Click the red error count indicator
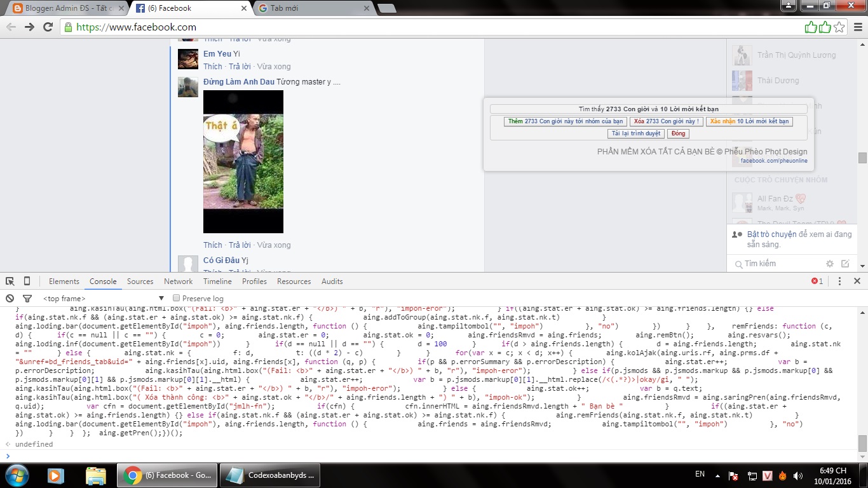This screenshot has height=488, width=868. click(817, 281)
